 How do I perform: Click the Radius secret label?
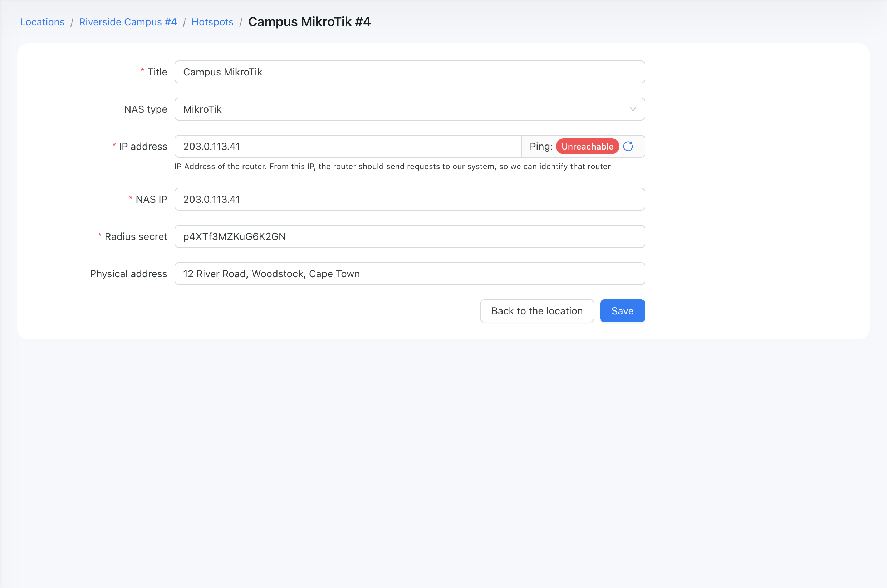tap(136, 237)
